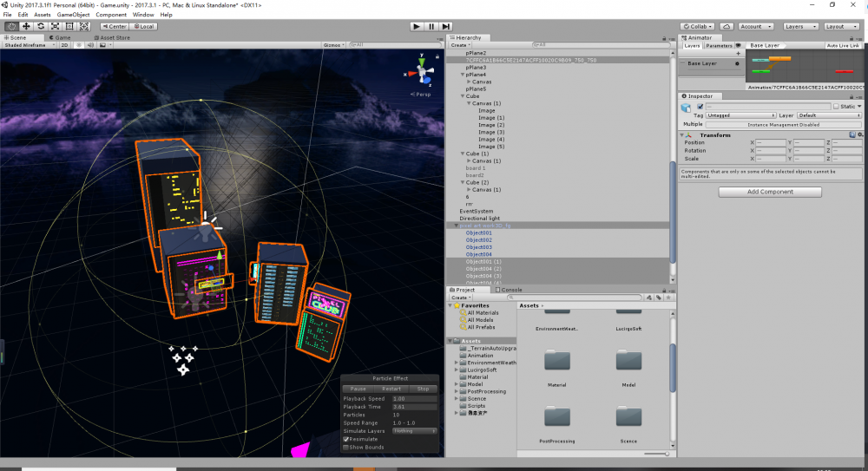Toggle scene effects image icon

click(x=102, y=45)
